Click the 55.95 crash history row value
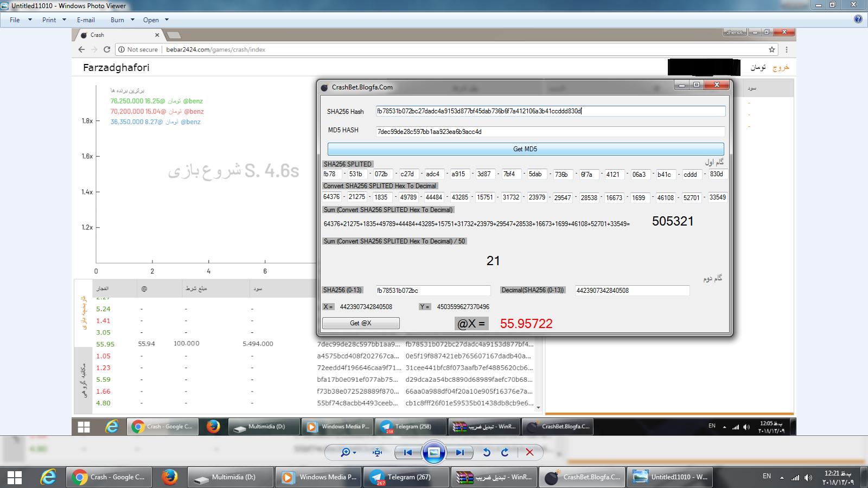Screen dimensions: 868x488 pyautogui.click(x=105, y=344)
